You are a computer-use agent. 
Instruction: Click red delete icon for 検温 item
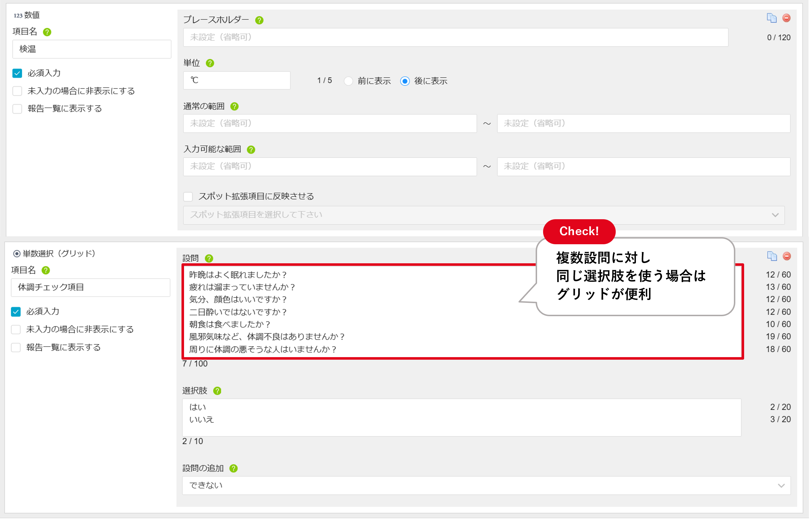click(x=786, y=18)
